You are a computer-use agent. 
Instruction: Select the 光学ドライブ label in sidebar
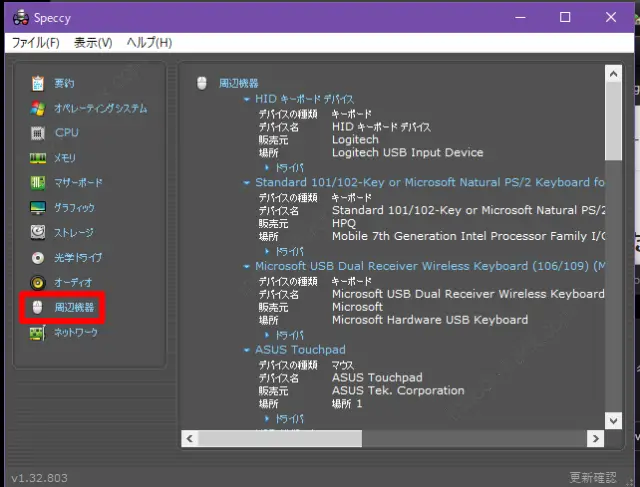pyautogui.click(x=78, y=258)
